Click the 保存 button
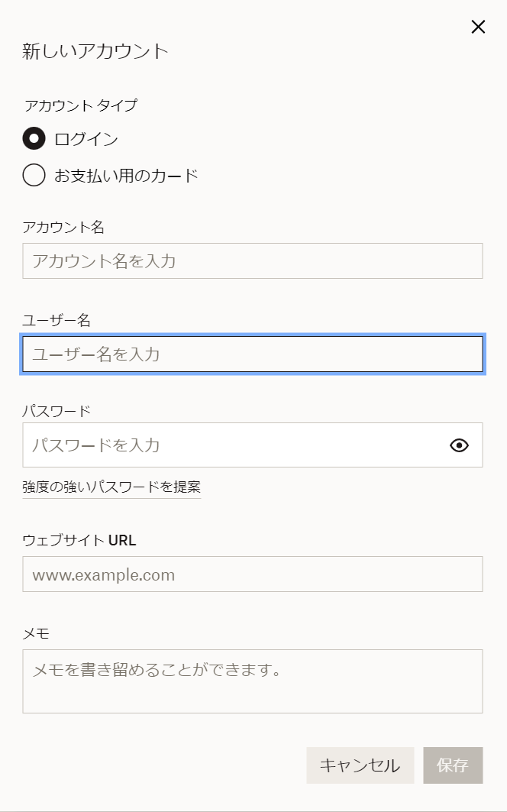 453,765
